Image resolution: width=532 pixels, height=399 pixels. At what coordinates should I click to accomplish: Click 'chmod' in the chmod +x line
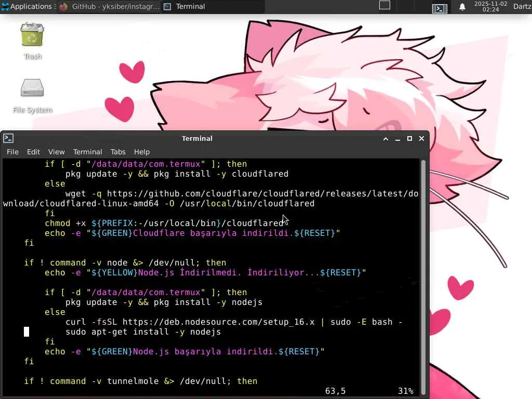click(57, 223)
